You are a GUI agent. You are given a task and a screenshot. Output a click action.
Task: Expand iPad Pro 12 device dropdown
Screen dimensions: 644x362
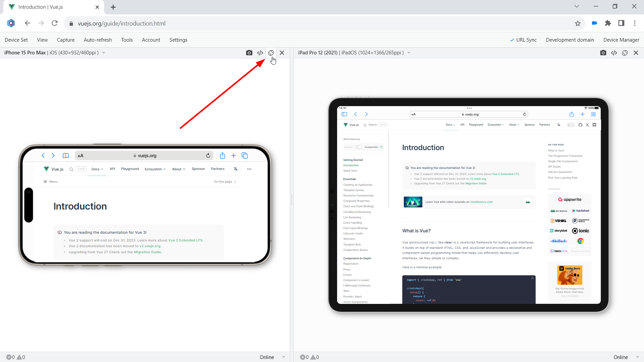point(409,53)
